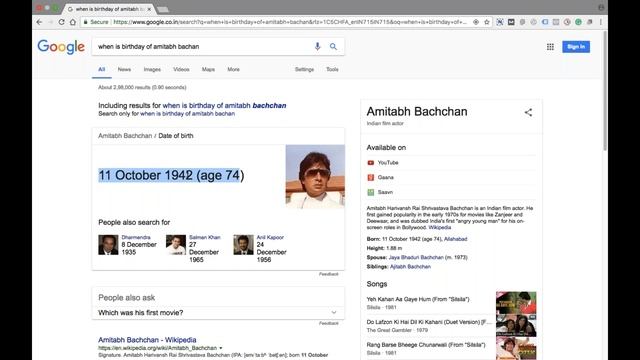This screenshot has width=640, height=360.
Task: Click Feedback below People also ask
Action: coord(329,323)
